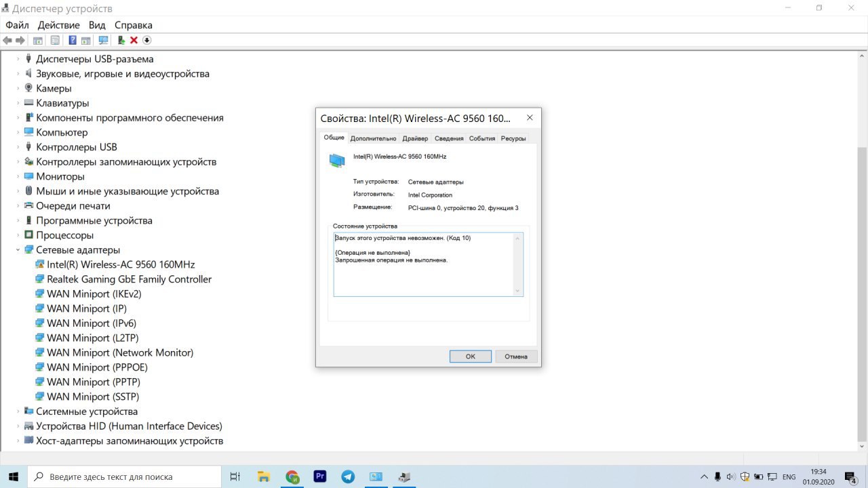Open the notification center icon
Viewport: 868px width, 488px height.
point(850,476)
